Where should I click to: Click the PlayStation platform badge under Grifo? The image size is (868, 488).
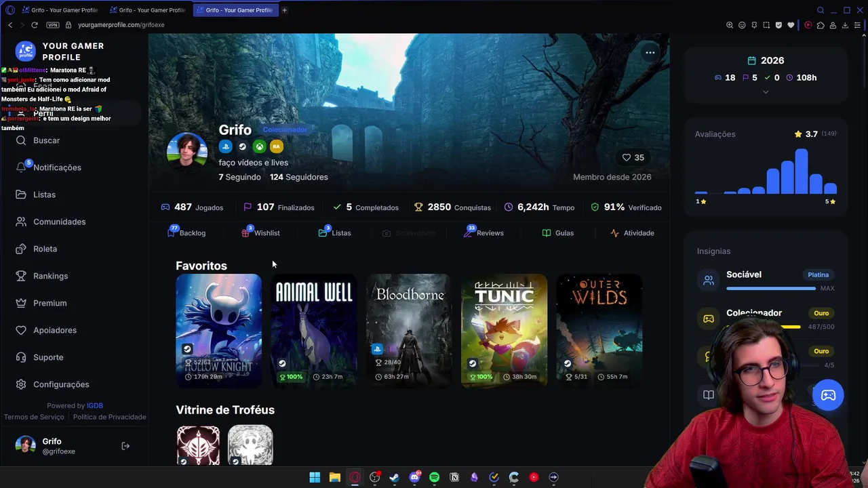(x=226, y=146)
